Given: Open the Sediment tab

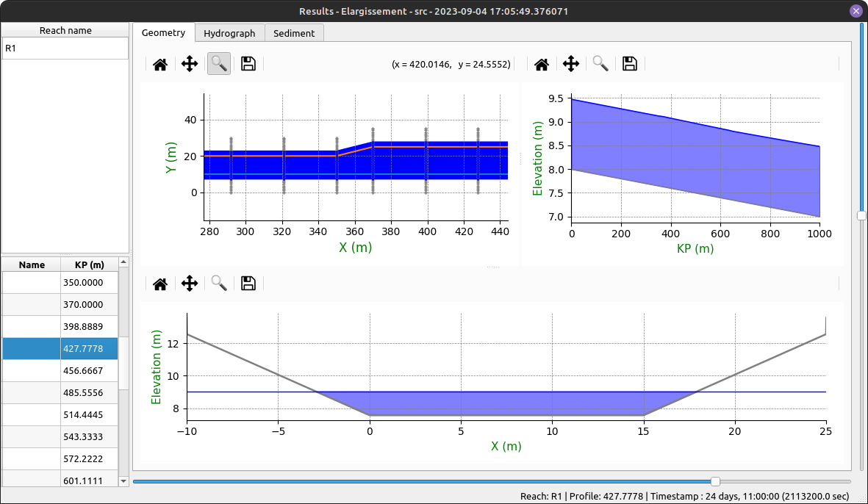Looking at the screenshot, I should [294, 33].
